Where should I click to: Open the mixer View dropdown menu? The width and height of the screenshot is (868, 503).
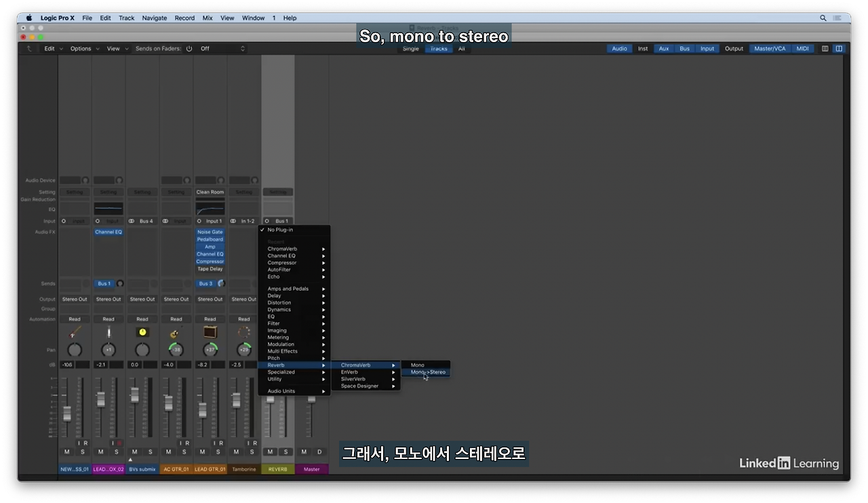[117, 49]
